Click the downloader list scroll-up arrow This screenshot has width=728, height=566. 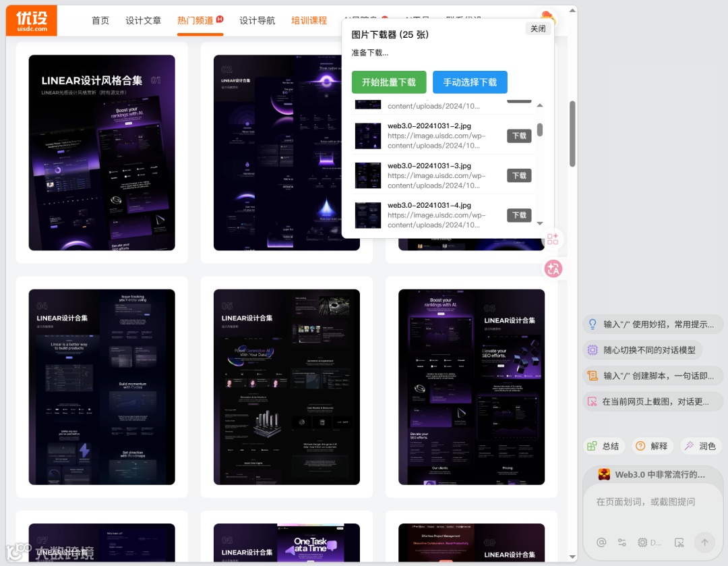click(540, 105)
